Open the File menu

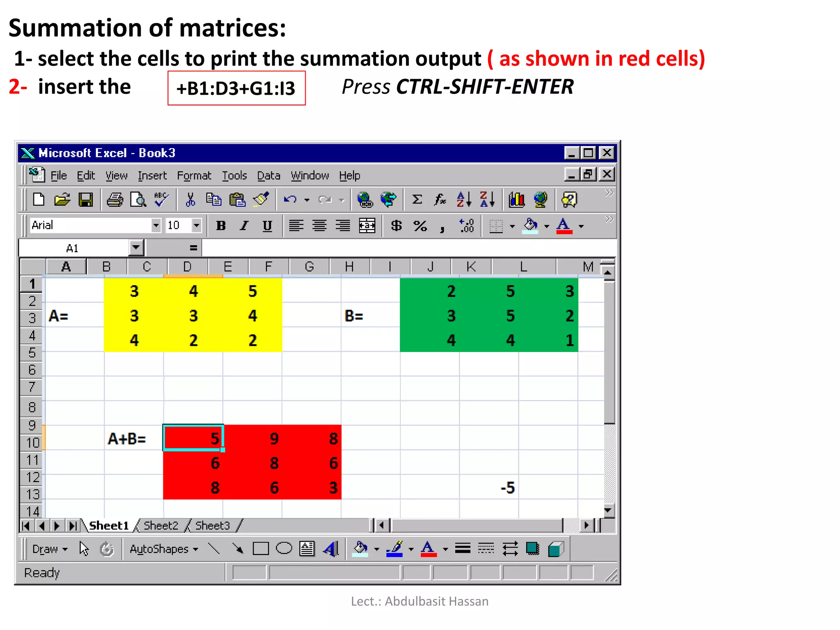pyautogui.click(x=59, y=176)
